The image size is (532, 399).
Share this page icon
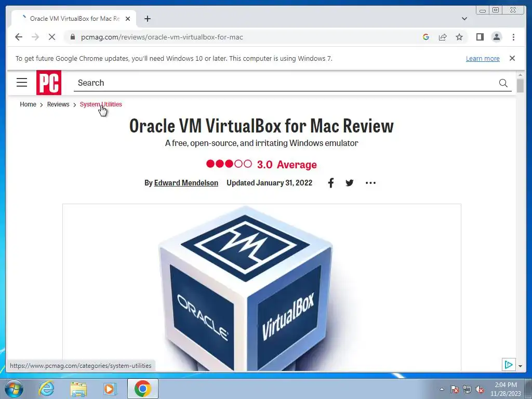click(443, 37)
